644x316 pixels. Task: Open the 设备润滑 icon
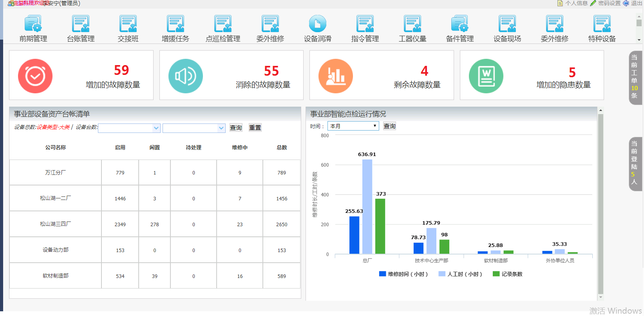[x=318, y=24]
